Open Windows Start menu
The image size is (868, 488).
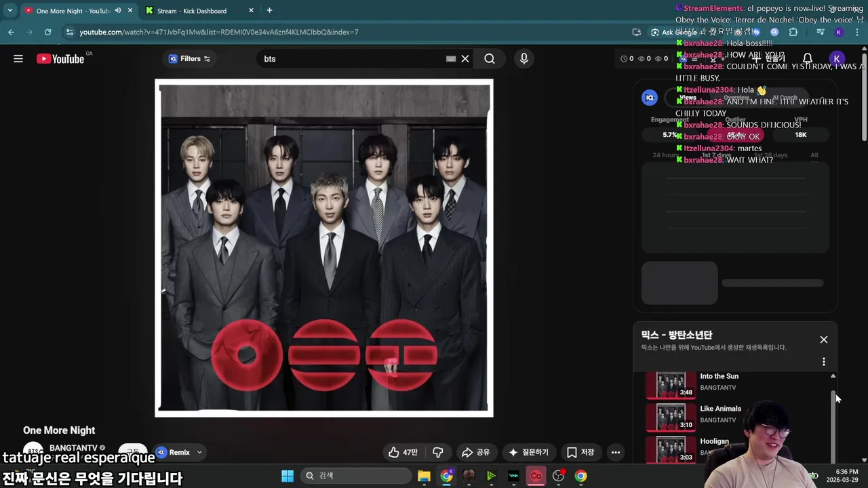288,476
